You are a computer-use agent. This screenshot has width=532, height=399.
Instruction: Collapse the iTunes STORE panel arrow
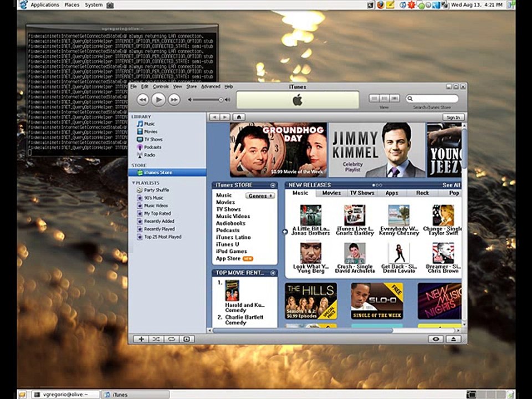[273, 185]
